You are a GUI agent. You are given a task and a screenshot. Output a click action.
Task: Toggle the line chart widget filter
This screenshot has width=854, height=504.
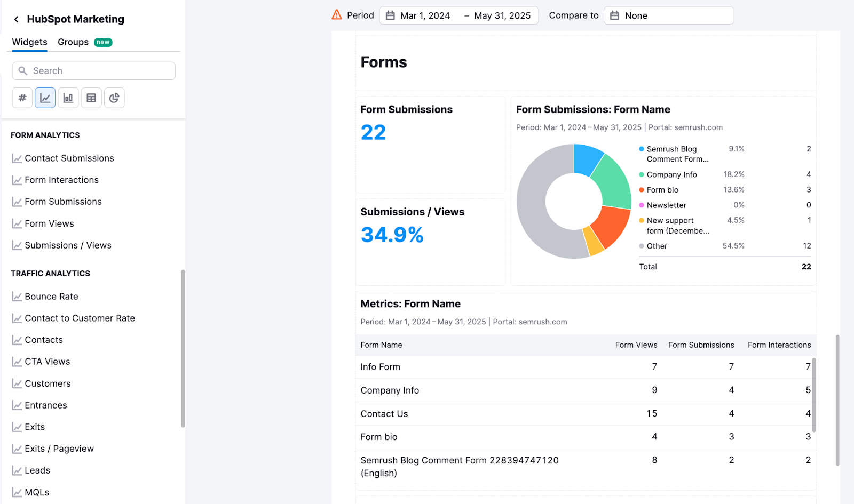(x=45, y=98)
